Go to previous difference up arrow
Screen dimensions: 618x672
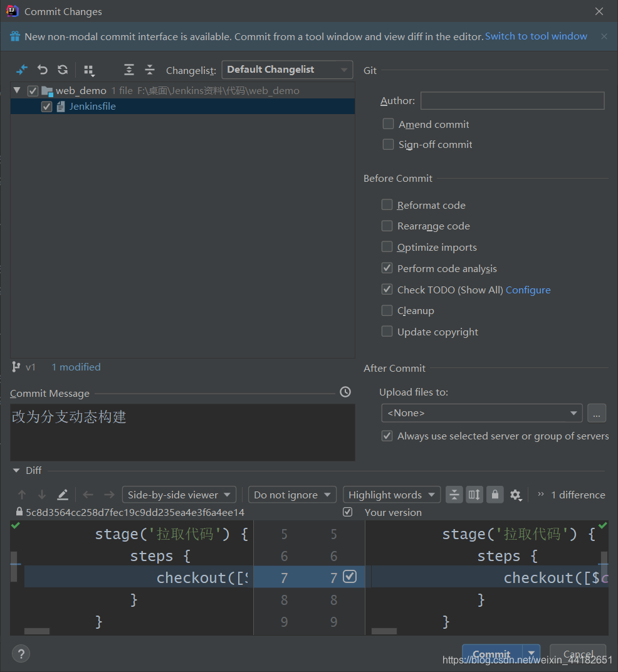[x=22, y=495]
